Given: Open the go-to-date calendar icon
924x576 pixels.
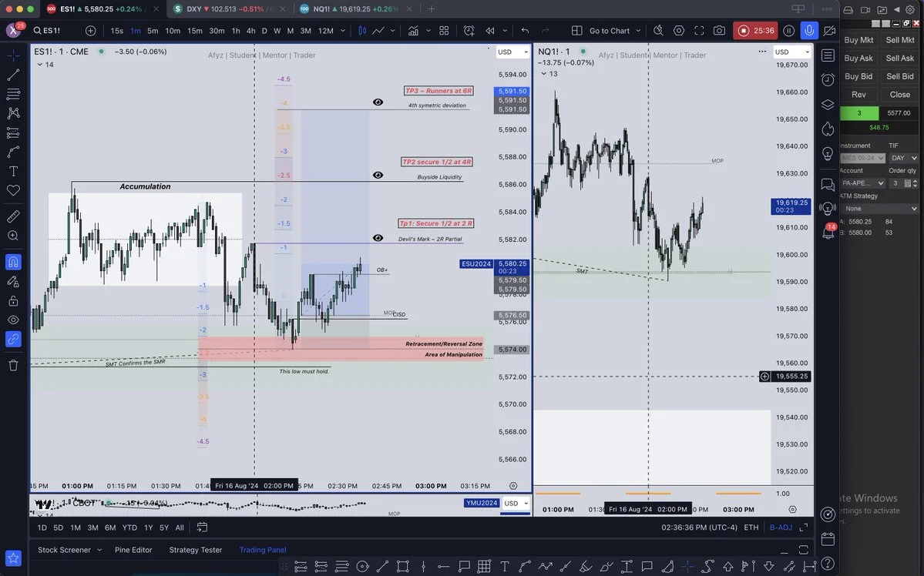Looking at the screenshot, I should tap(202, 527).
